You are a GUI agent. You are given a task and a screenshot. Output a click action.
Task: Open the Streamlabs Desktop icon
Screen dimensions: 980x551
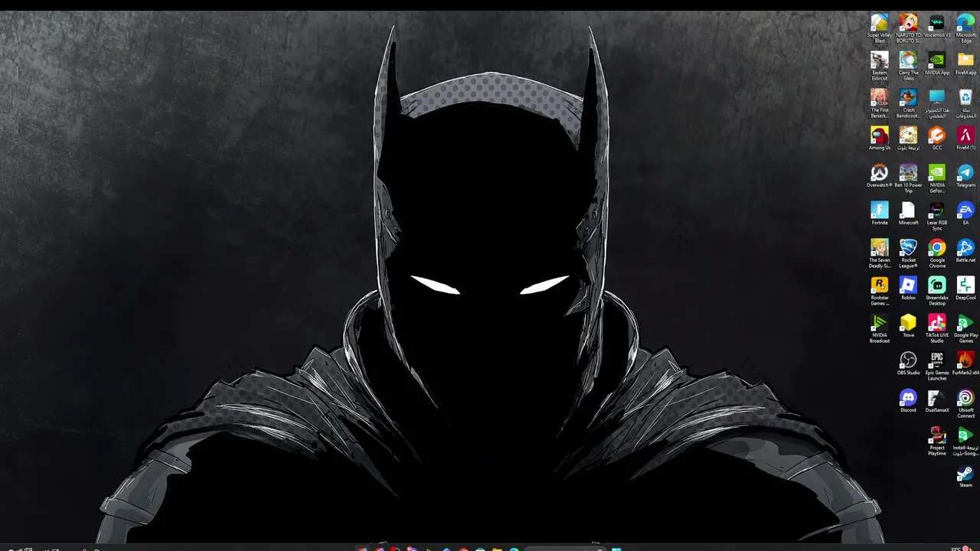coord(937,285)
